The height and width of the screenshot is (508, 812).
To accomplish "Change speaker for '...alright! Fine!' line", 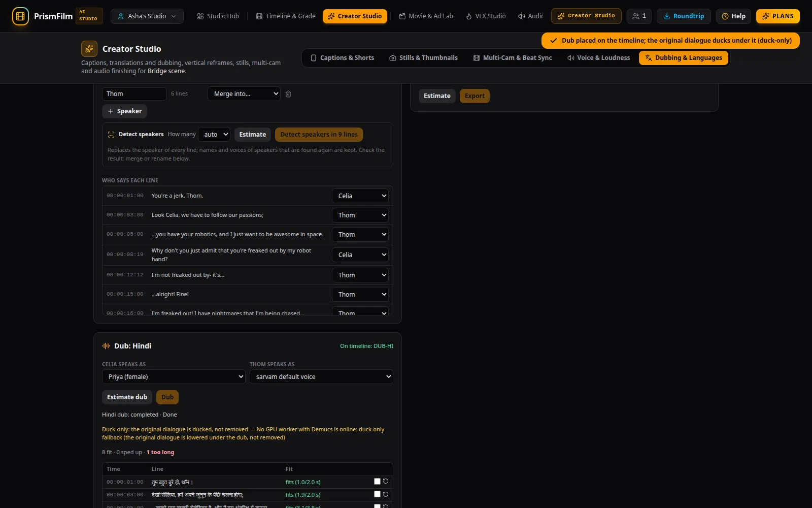I will pos(360,295).
